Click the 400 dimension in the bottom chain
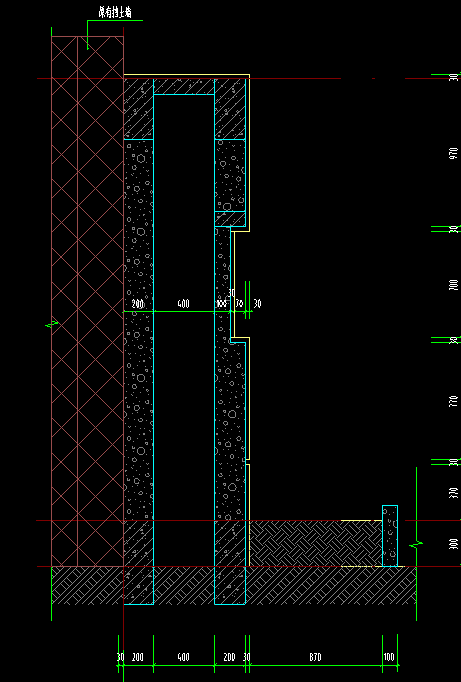This screenshot has height=682, width=461. [184, 657]
